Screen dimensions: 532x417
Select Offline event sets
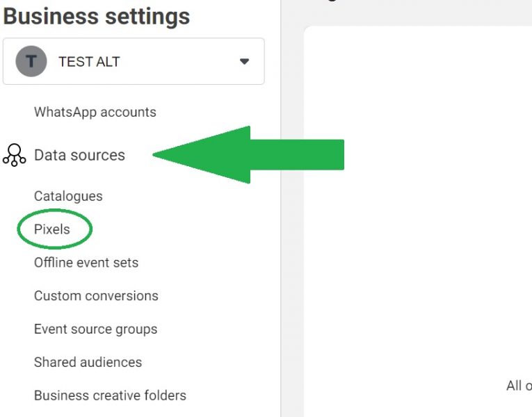click(86, 263)
